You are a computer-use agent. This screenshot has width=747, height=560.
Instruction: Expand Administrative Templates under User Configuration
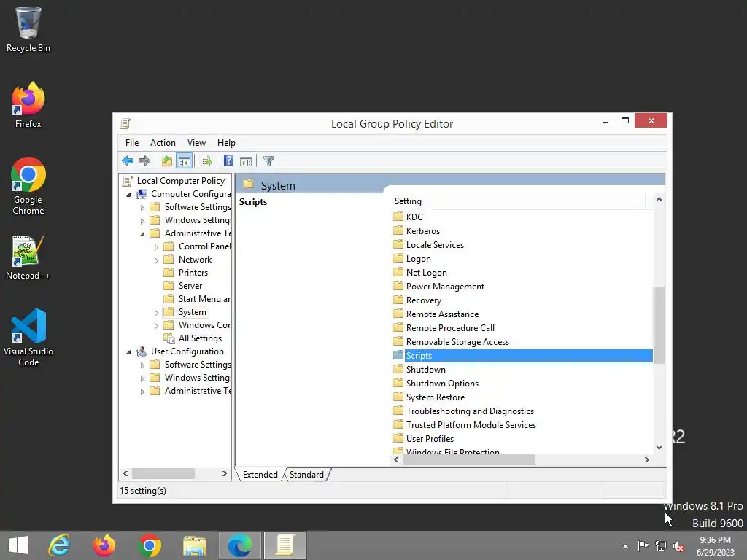pos(142,392)
